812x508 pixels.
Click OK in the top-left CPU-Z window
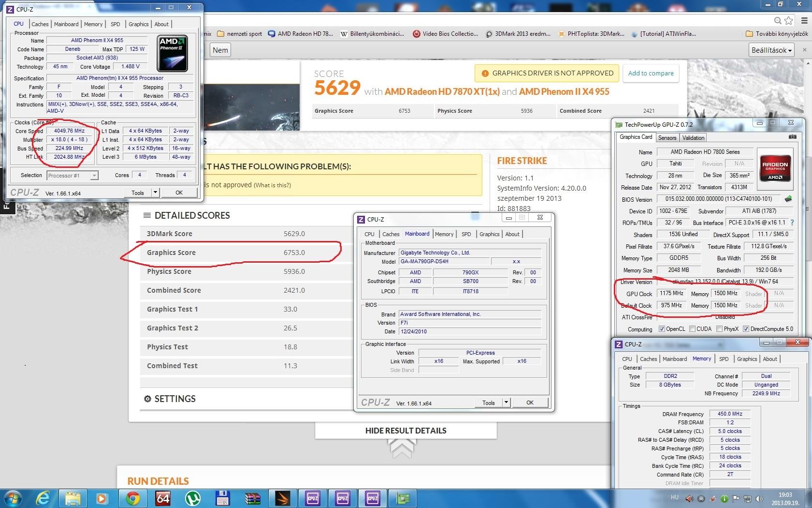pyautogui.click(x=179, y=193)
